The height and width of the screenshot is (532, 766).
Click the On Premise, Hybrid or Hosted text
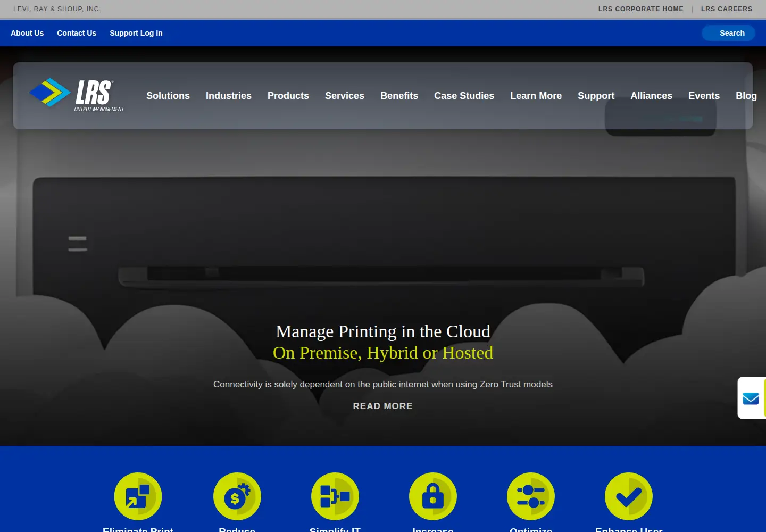(x=383, y=353)
